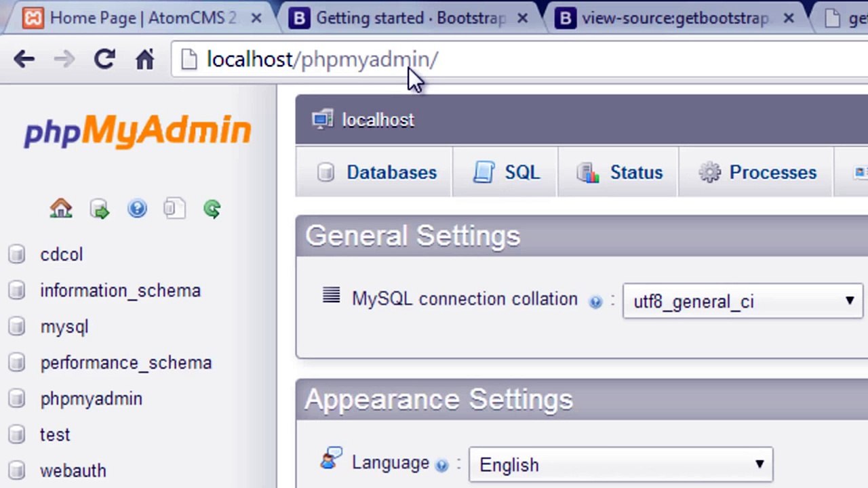Screen dimensions: 868x488
Task: Open the Processes tab
Action: 757,173
